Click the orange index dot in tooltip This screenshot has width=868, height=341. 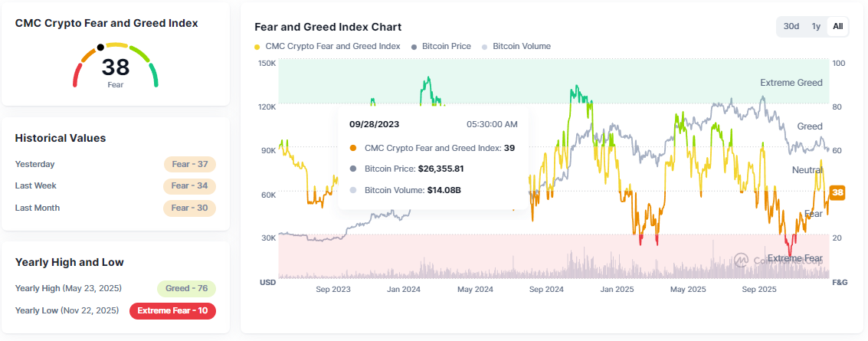point(352,148)
